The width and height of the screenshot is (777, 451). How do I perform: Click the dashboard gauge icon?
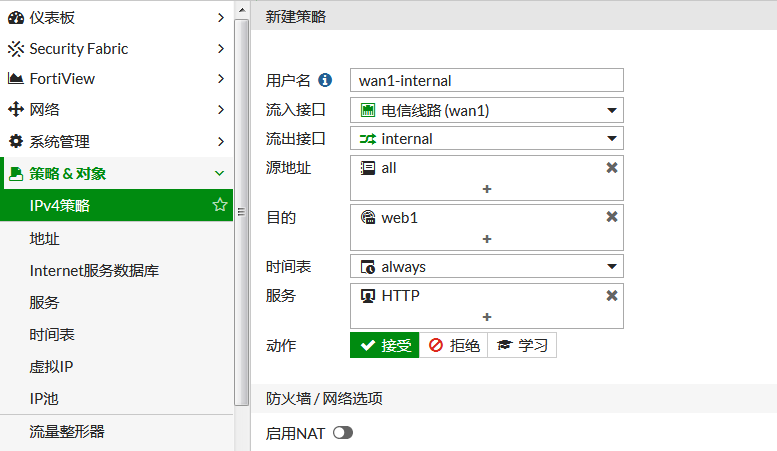[15, 18]
